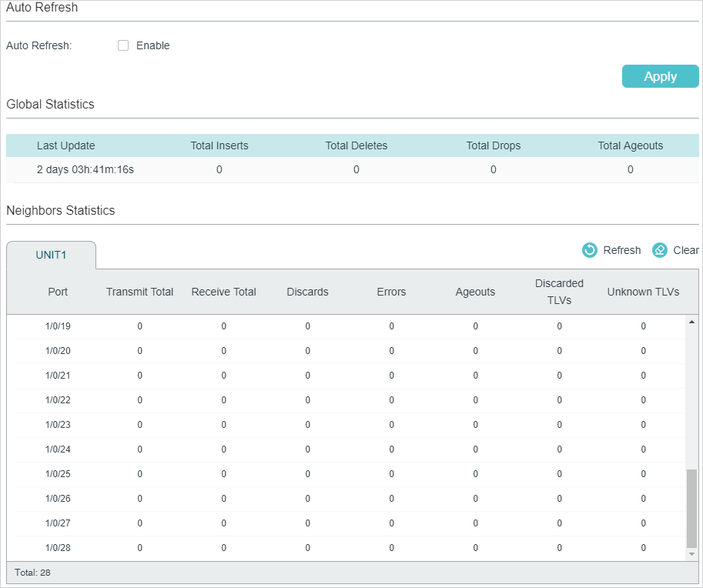Click the Discards column header
Image resolution: width=703 pixels, height=588 pixels.
click(x=307, y=292)
